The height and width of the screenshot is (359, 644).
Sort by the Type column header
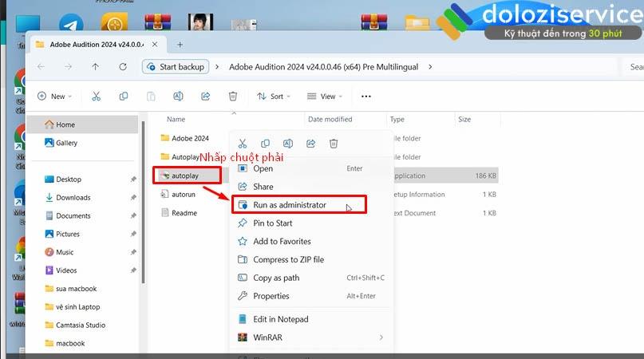(397, 119)
